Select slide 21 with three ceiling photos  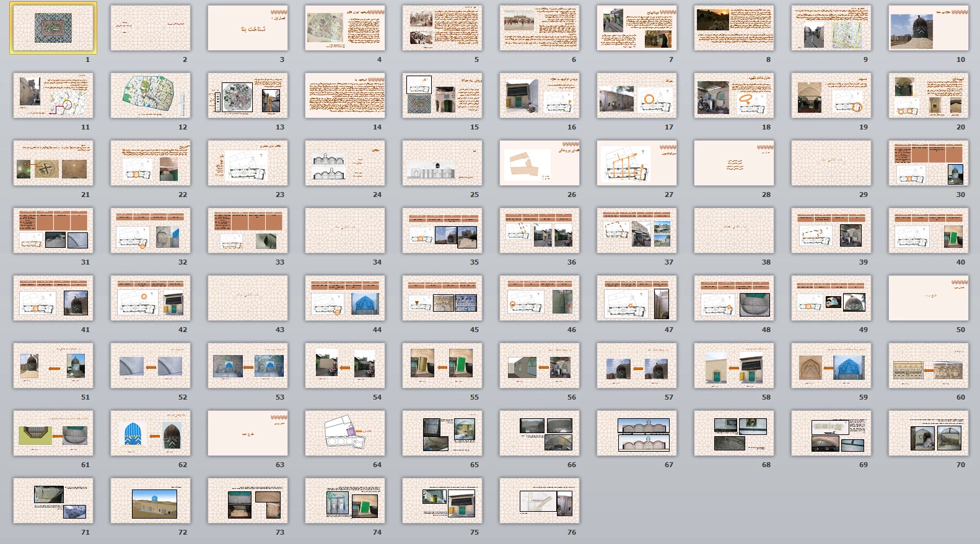(x=53, y=163)
